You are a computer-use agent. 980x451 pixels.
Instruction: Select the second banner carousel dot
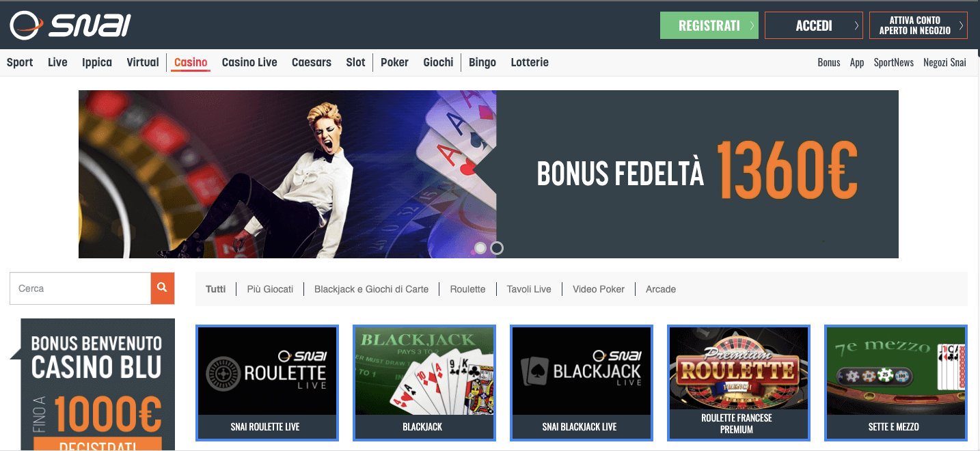tap(498, 248)
